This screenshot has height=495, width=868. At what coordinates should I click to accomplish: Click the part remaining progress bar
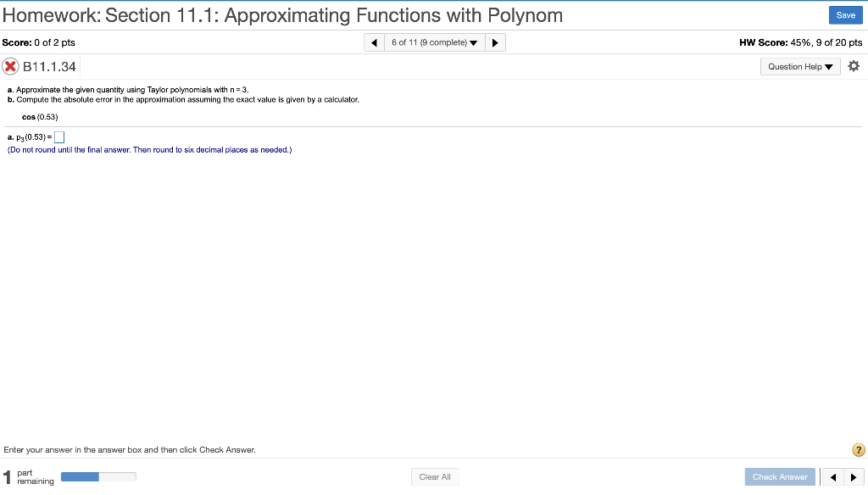(97, 476)
